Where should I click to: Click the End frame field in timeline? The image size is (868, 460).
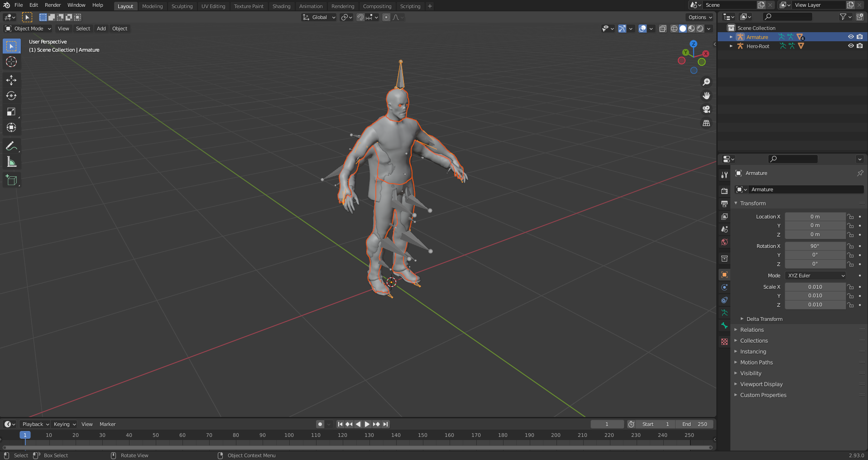tap(695, 424)
